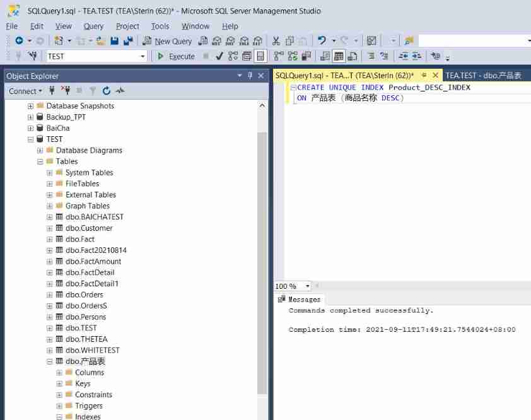This screenshot has height=420, width=531.
Task: Open the Edit menu
Action: (x=37, y=26)
